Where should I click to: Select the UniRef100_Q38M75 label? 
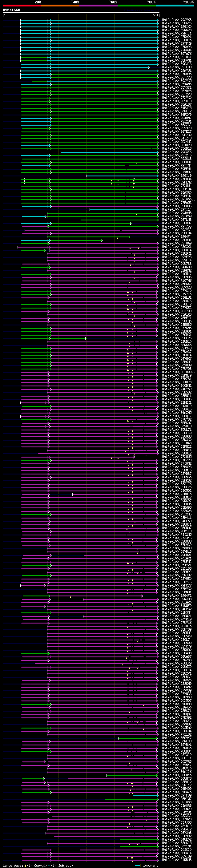[177, 40]
